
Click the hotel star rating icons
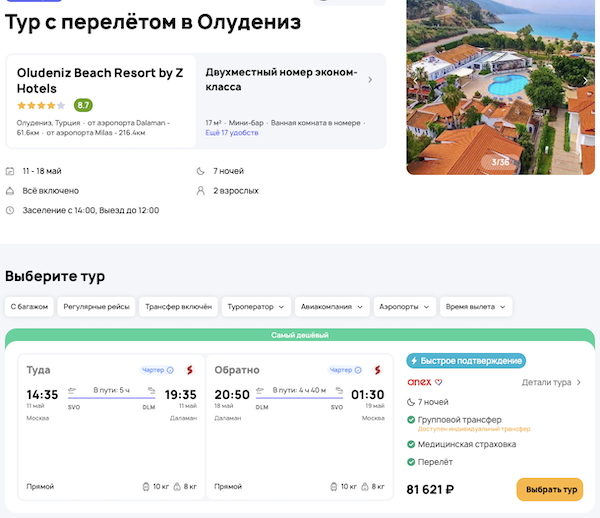coord(41,105)
